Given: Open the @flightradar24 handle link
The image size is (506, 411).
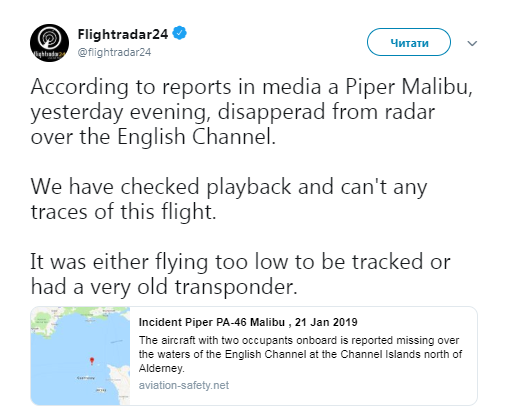Looking at the screenshot, I should (x=114, y=52).
